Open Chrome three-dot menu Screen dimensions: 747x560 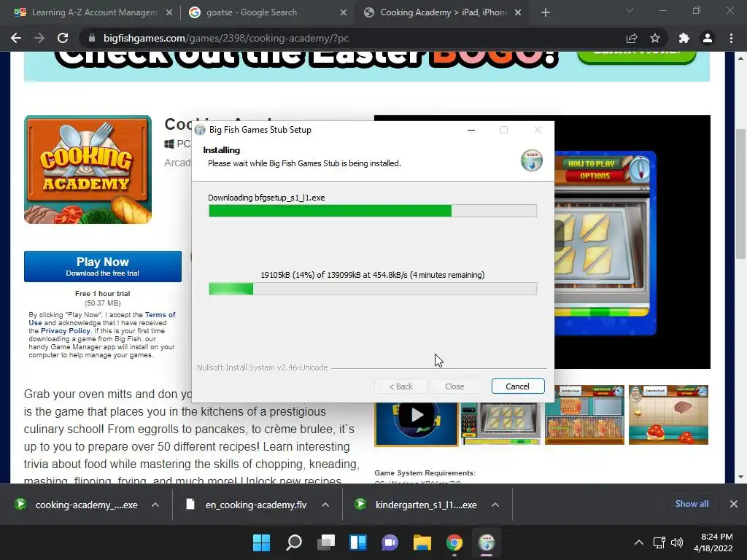point(731,38)
